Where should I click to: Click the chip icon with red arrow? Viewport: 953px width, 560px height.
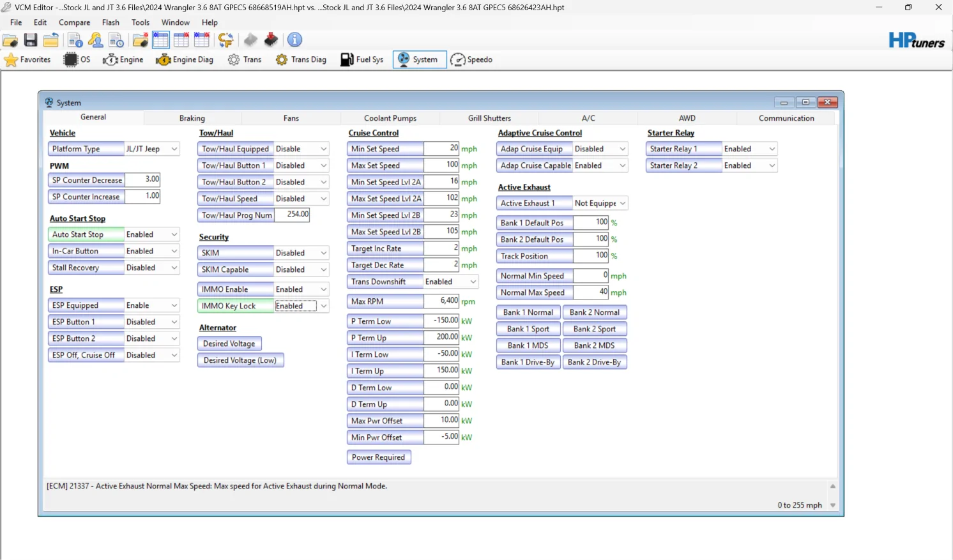[x=271, y=40]
